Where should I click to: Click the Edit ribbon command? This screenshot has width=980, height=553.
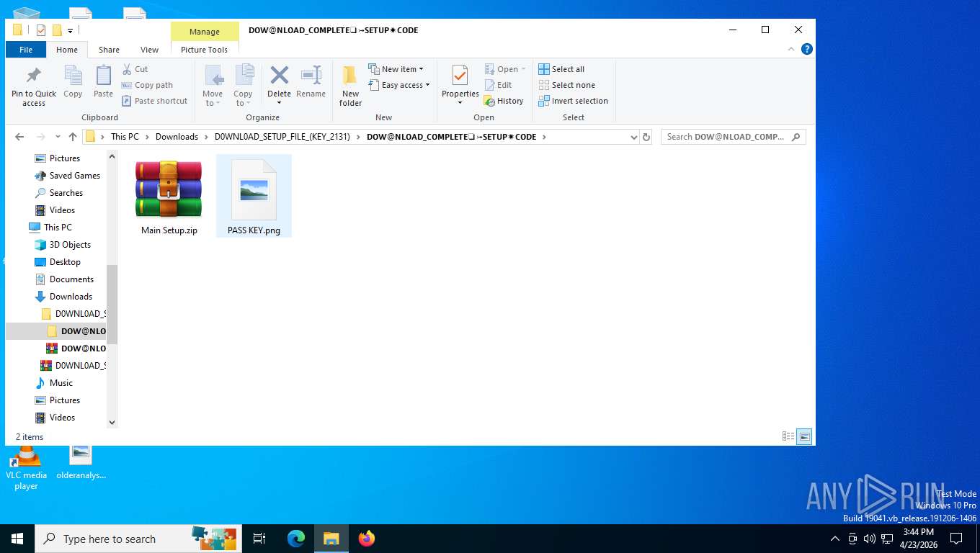pos(498,85)
